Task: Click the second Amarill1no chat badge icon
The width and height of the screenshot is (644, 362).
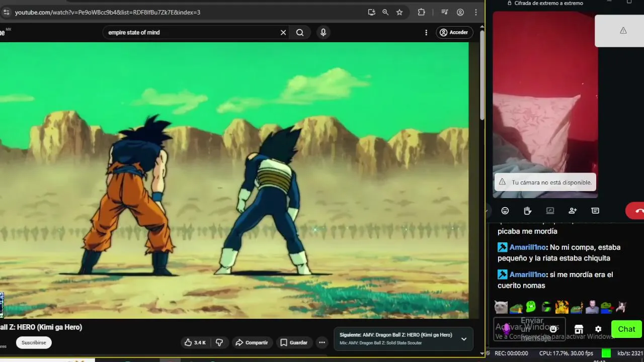Action: [x=502, y=275]
